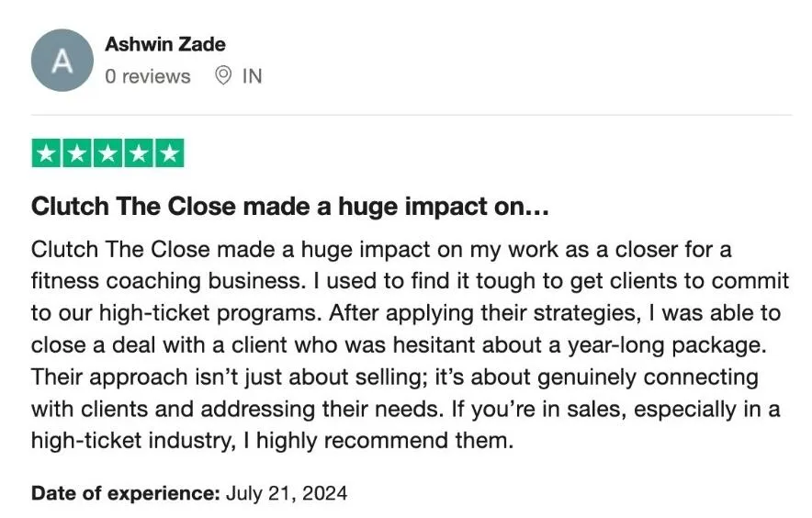Click the first green rating star
This screenshot has width=812, height=518.
(47, 153)
